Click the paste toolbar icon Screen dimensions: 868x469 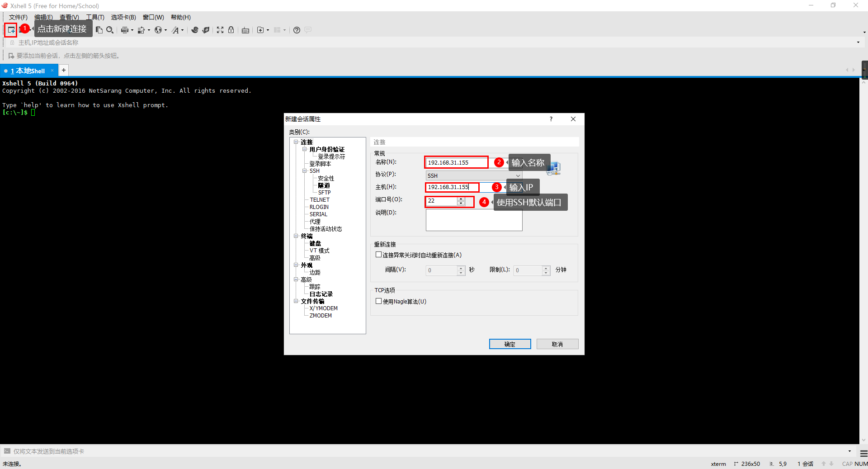tap(99, 30)
